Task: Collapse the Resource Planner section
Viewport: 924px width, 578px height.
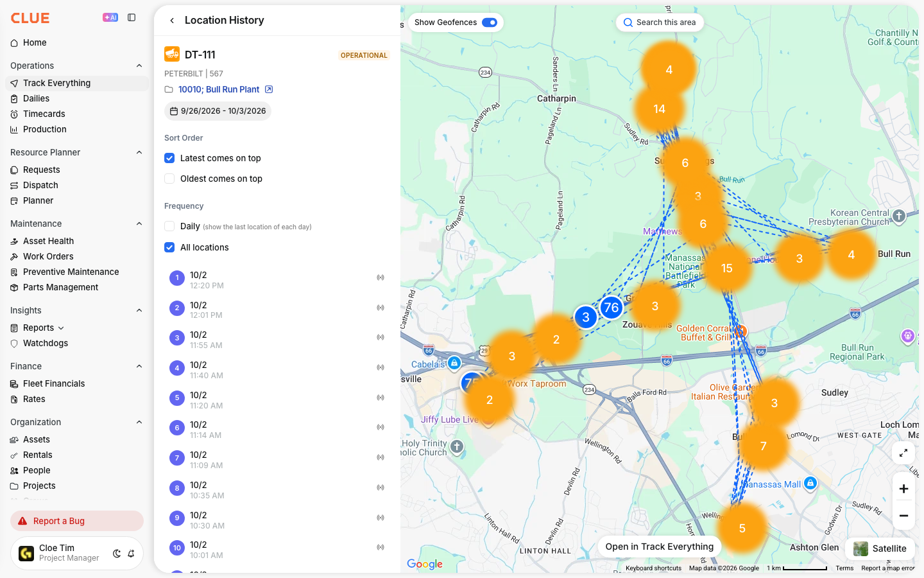Action: click(139, 152)
